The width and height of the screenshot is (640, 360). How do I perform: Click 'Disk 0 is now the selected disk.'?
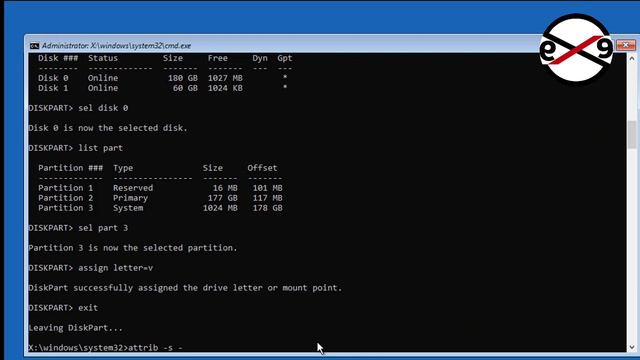coord(108,128)
